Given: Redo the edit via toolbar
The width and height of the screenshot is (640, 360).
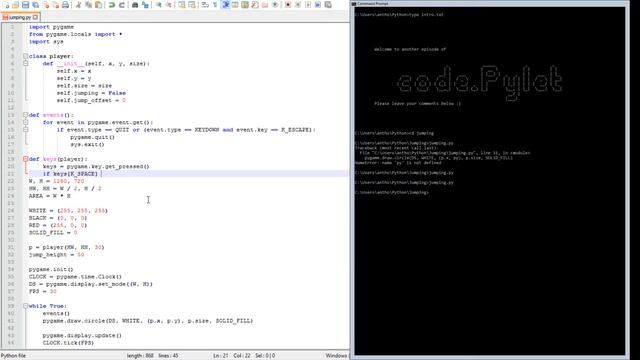Looking at the screenshot, I should coord(122,5).
